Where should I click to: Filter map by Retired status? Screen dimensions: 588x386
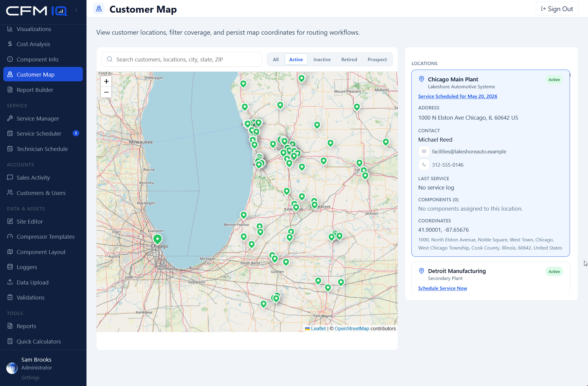point(349,59)
